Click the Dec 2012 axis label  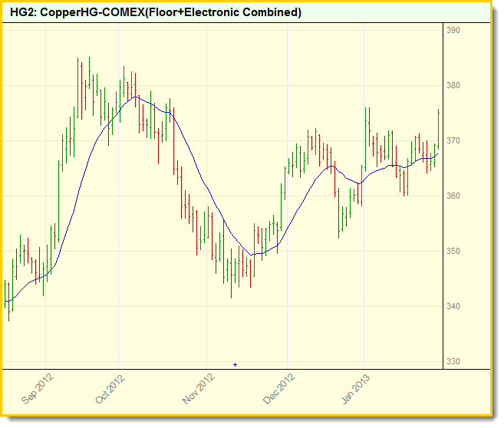pos(278,389)
